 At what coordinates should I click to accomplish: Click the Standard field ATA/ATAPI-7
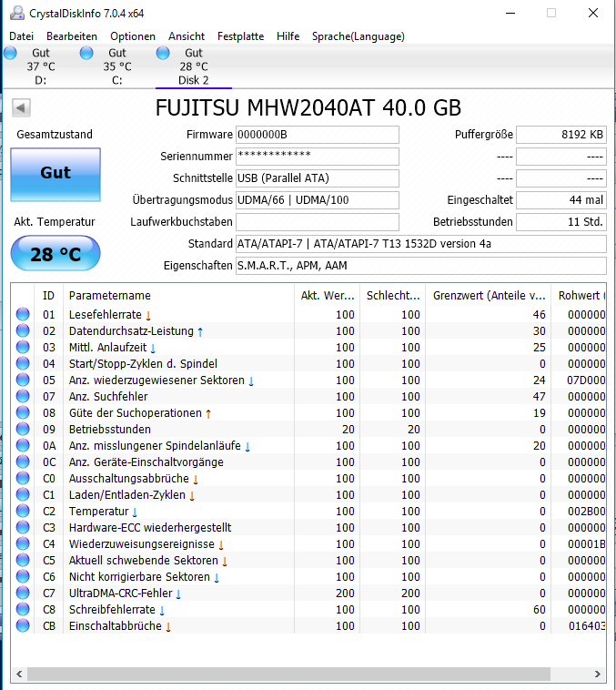click(421, 244)
